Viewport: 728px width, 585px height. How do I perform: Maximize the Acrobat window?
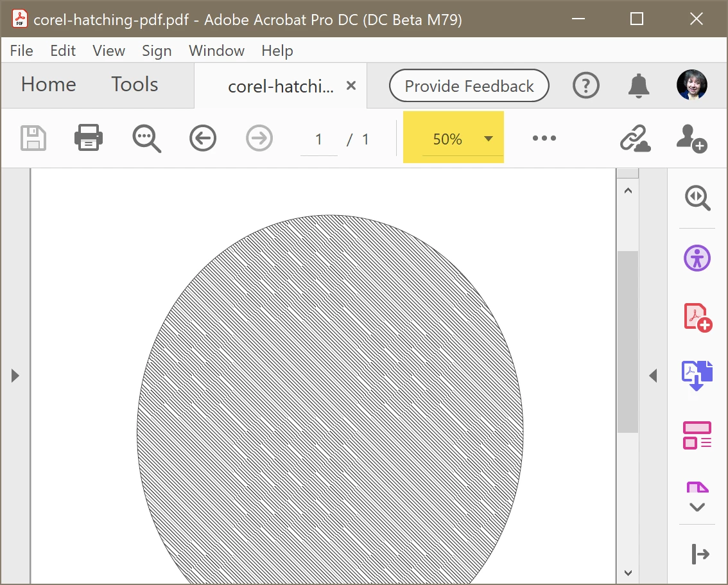click(637, 19)
